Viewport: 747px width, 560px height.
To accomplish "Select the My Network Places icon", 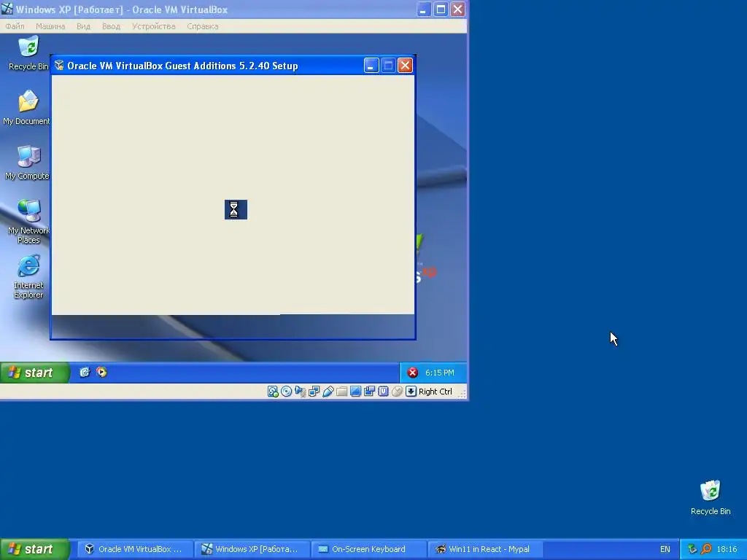I will (28, 222).
